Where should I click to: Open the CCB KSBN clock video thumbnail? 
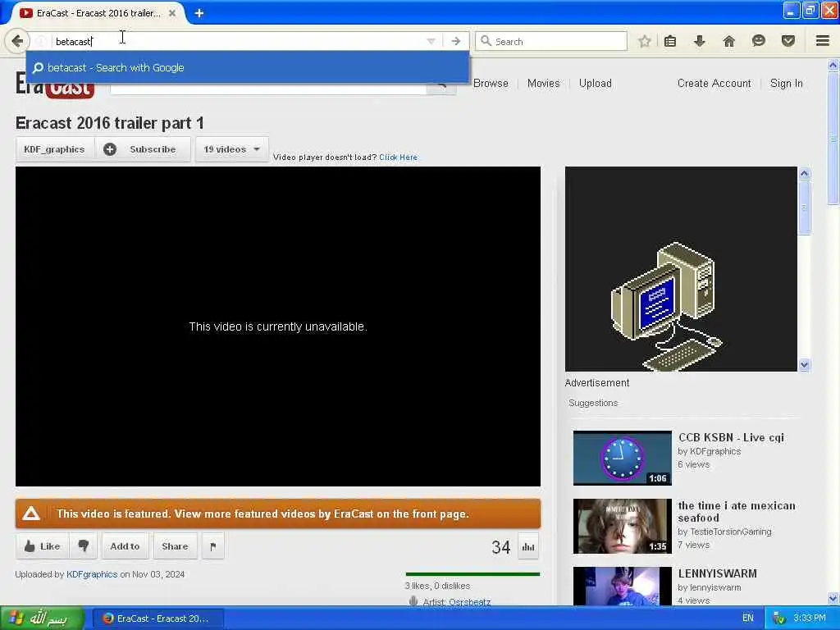point(622,458)
